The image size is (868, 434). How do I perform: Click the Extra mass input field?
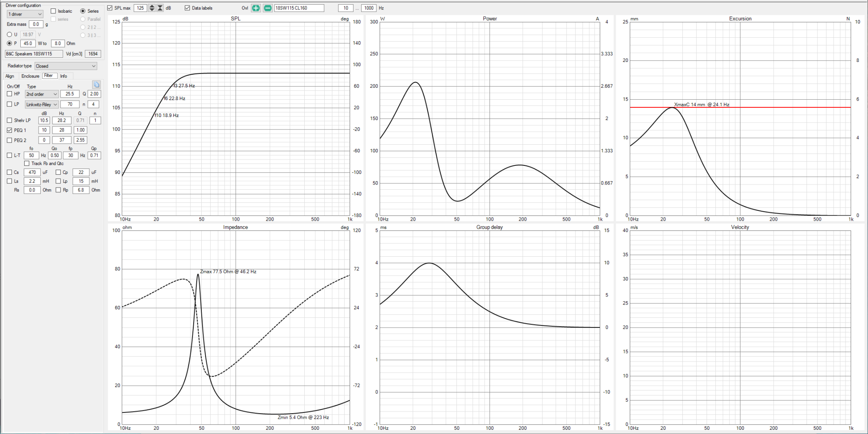click(36, 25)
